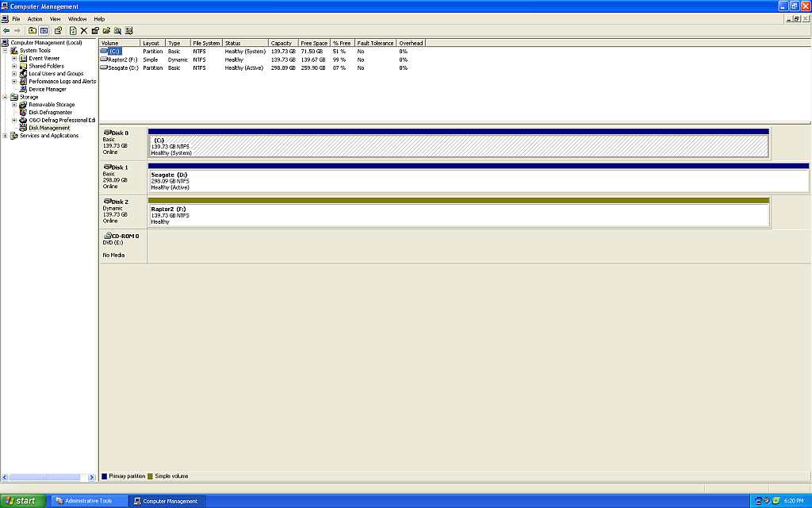
Task: Open the Action menu
Action: [x=35, y=19]
